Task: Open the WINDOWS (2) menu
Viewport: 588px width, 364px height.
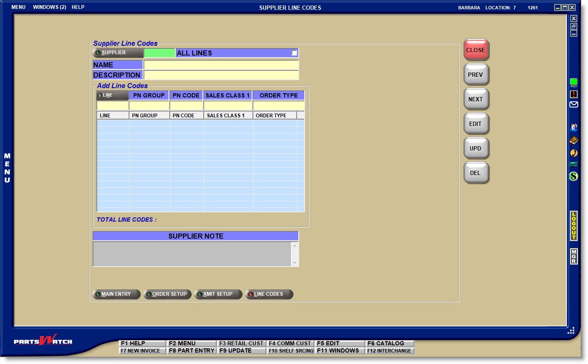Action: 49,7
